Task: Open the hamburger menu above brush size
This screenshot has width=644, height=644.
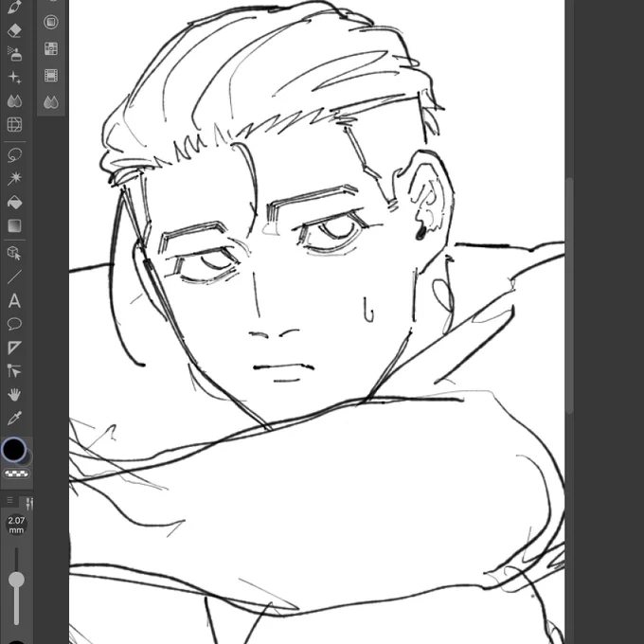Action: pos(9,500)
